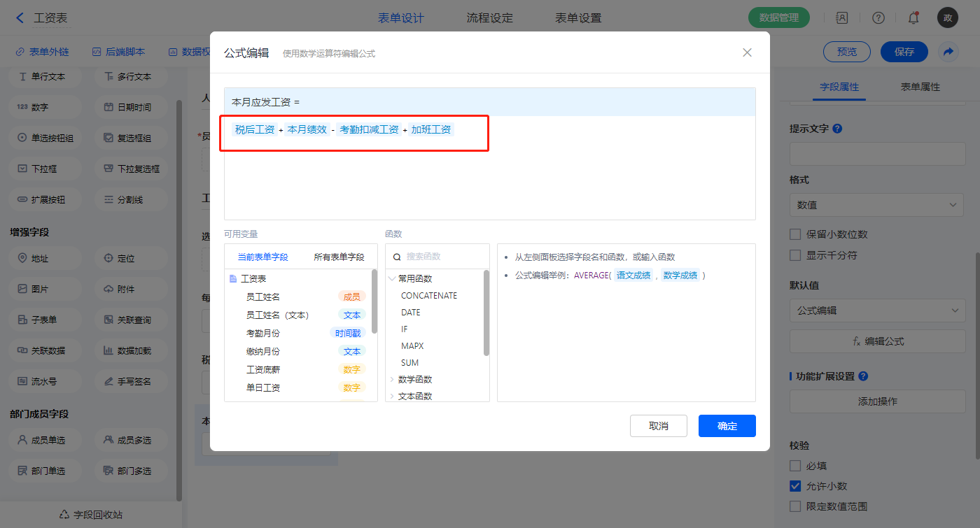Enable 保留小数位数 checkbox
980x528 pixels.
coord(795,234)
